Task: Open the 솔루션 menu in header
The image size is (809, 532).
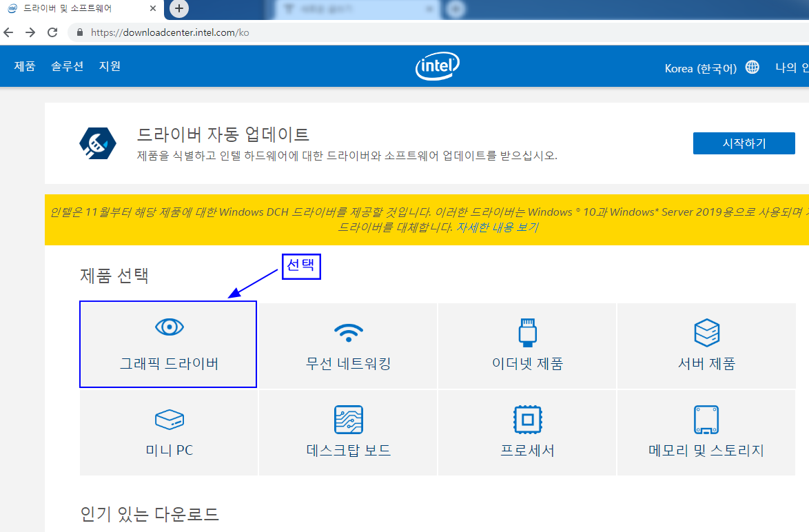Action: click(67, 66)
